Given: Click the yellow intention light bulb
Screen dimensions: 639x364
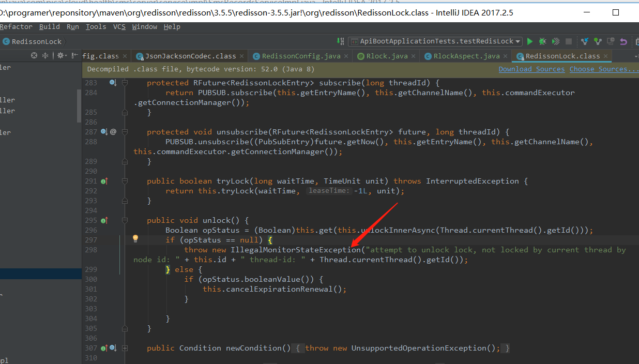Looking at the screenshot, I should [x=135, y=239].
